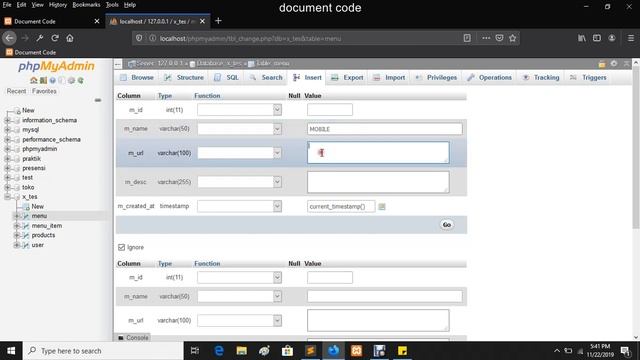The width and height of the screenshot is (640, 360).
Task: Open the Search tab
Action: click(266, 78)
